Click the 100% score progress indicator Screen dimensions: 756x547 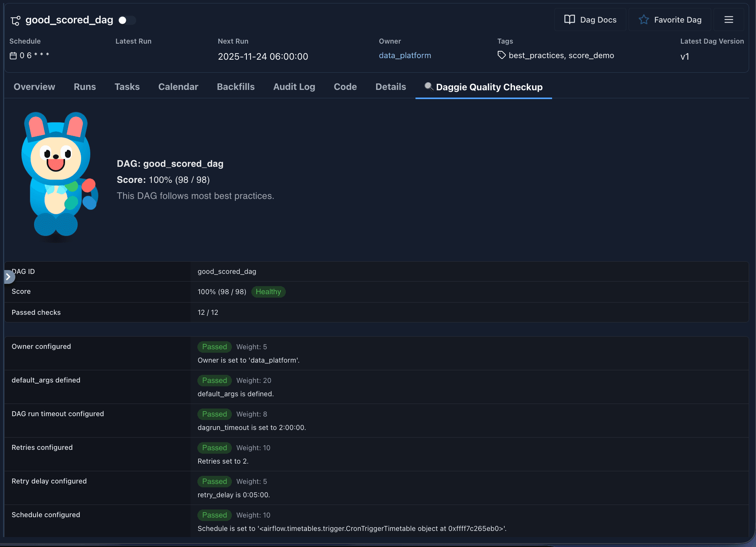(222, 291)
